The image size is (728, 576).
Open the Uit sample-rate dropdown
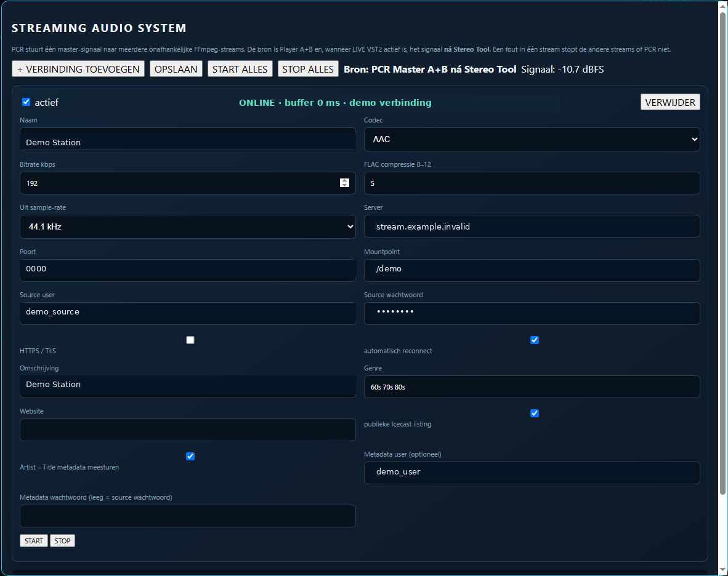pos(188,227)
